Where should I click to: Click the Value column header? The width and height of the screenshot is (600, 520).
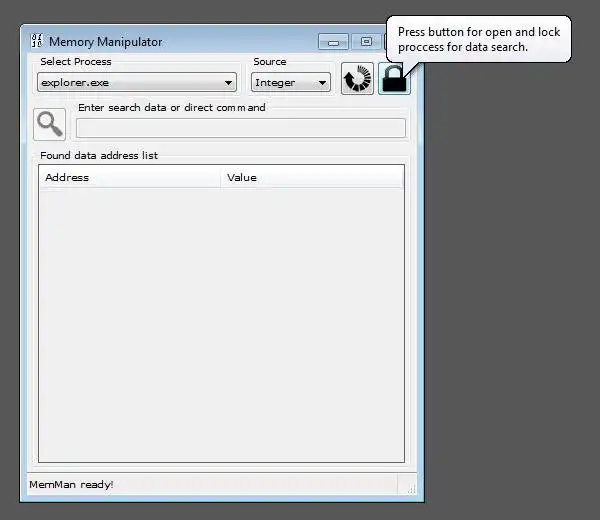[x=312, y=178]
